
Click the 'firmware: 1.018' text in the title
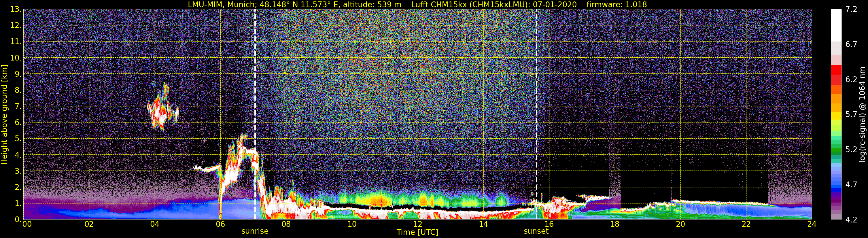click(x=617, y=4)
